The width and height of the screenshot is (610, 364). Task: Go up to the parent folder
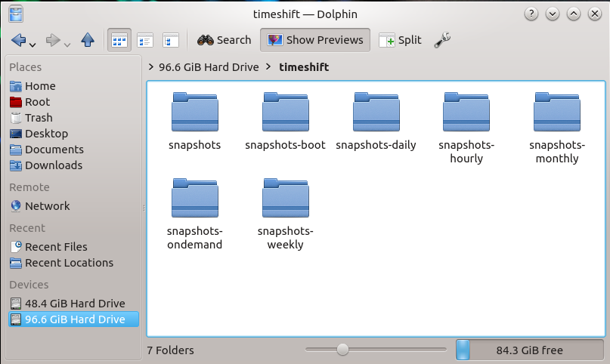pos(88,39)
